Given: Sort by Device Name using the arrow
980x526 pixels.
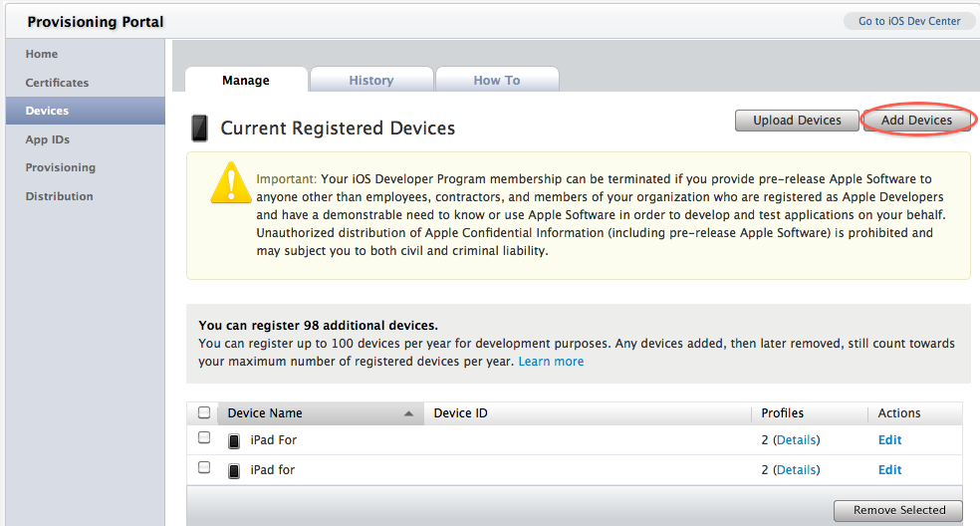Looking at the screenshot, I should tap(408, 413).
